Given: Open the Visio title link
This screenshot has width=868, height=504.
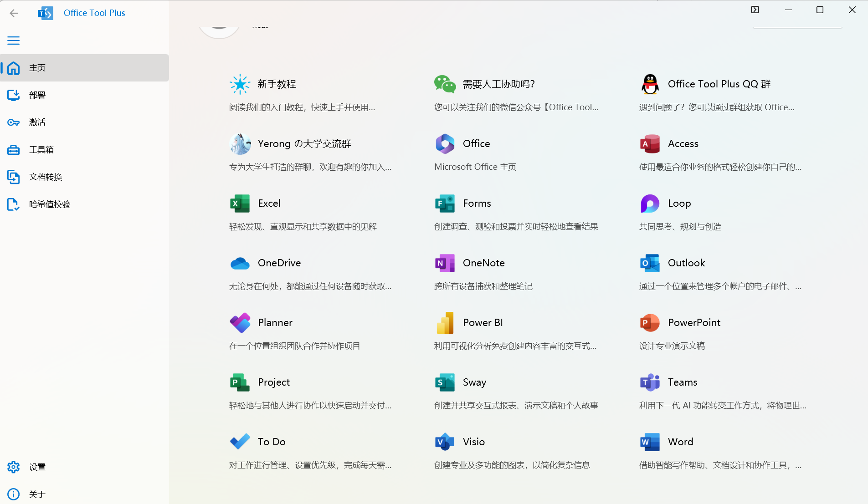Looking at the screenshot, I should [x=474, y=442].
